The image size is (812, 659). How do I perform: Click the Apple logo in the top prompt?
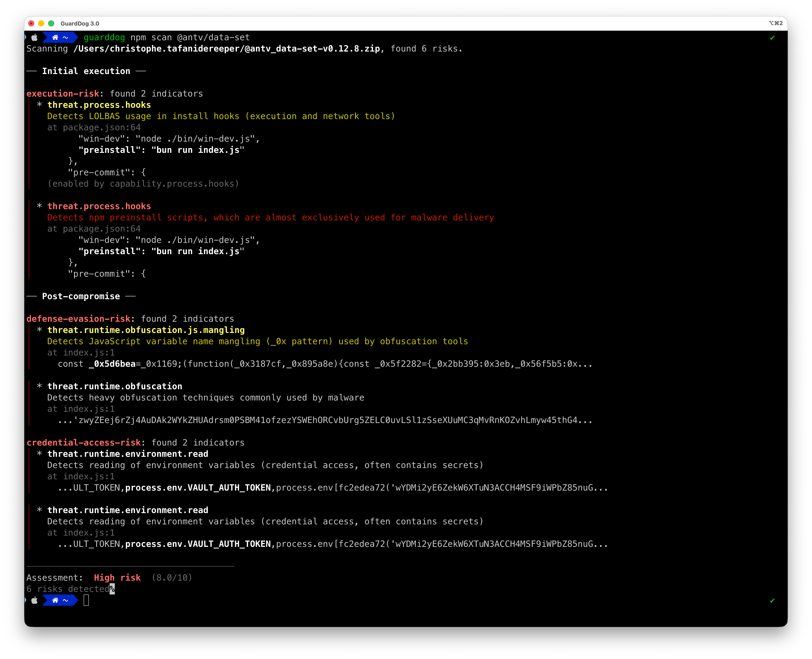[x=35, y=37]
